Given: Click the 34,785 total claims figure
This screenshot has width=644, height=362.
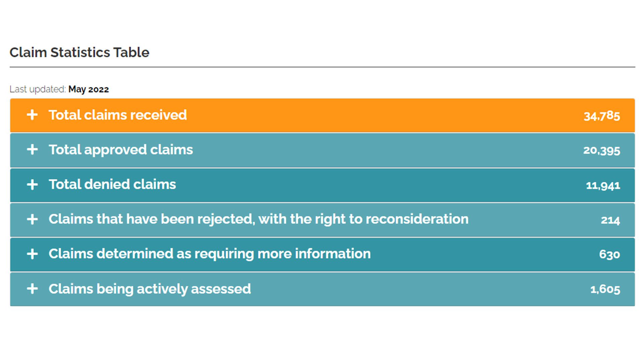Looking at the screenshot, I should click(602, 116).
